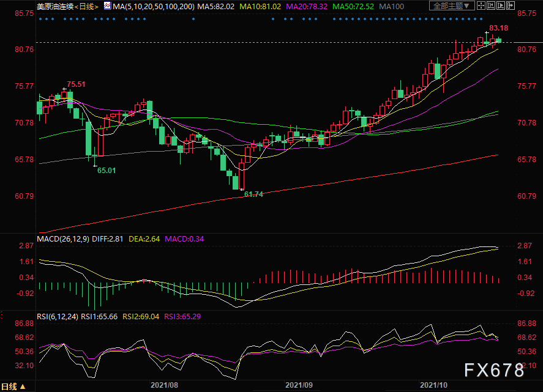543x392 pixels.
Task: Click the latest green candlestick
Action: point(499,40)
